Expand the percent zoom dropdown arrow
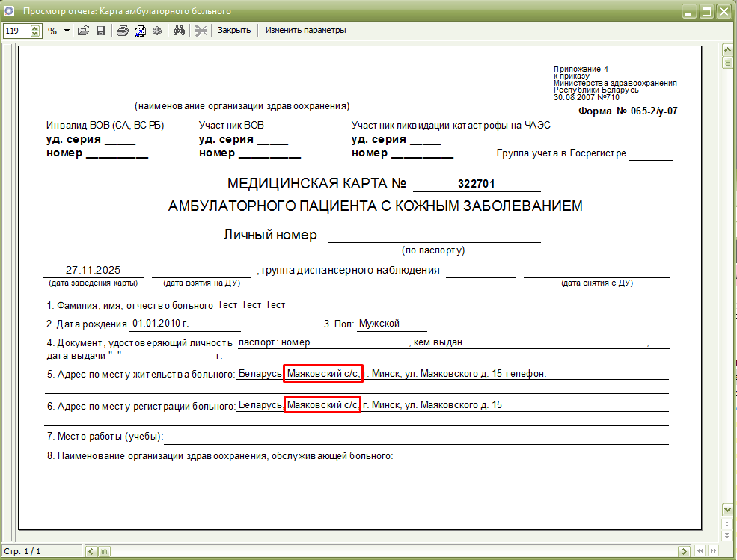 click(x=67, y=31)
